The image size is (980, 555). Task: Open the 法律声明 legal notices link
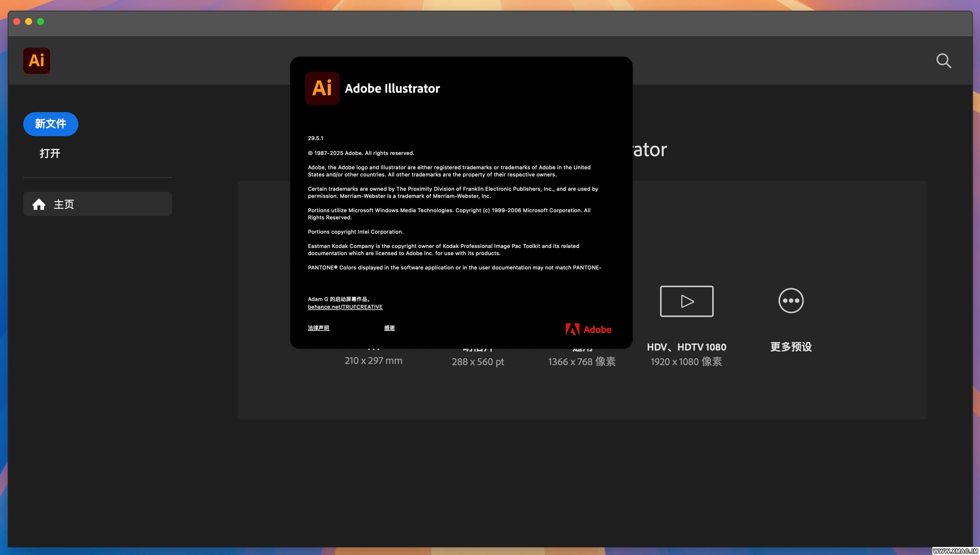(318, 328)
